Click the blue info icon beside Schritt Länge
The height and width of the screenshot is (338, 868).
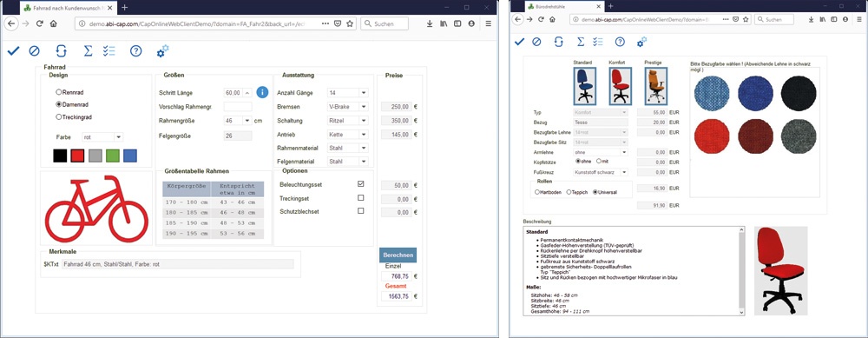tap(263, 92)
